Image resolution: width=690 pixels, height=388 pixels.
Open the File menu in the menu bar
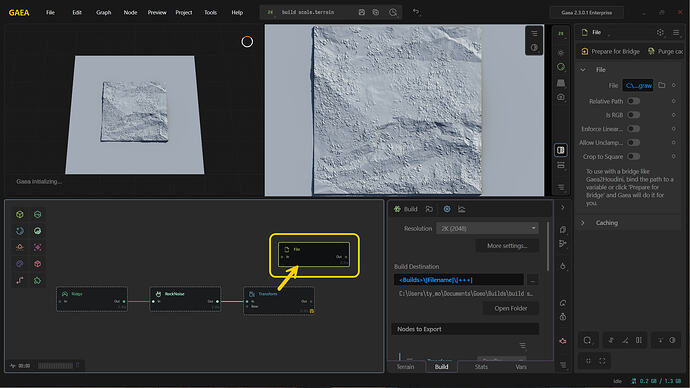click(51, 12)
